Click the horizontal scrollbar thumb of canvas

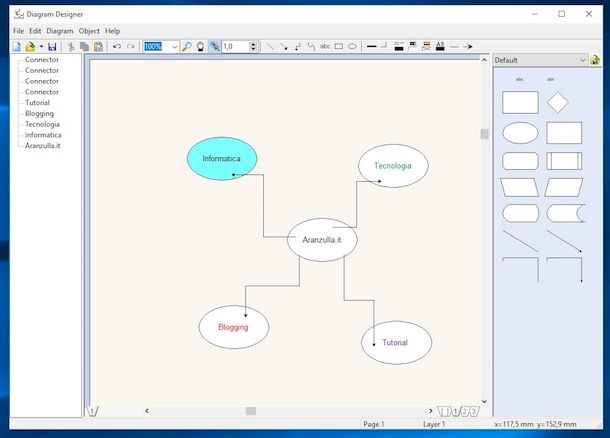pos(251,411)
